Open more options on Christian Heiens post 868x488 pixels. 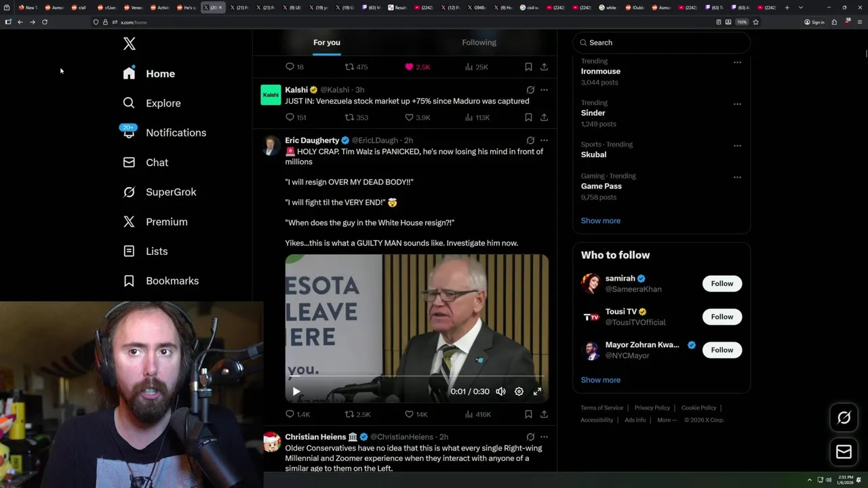tap(544, 437)
